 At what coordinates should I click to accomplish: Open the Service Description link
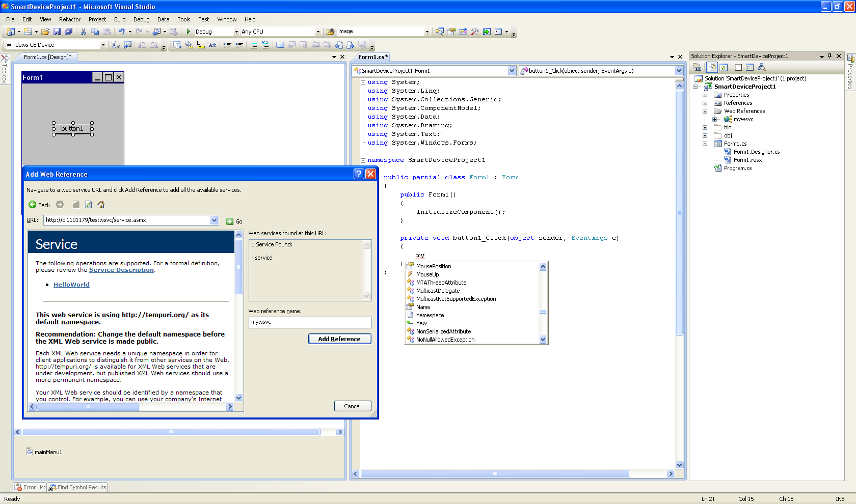[x=121, y=270]
